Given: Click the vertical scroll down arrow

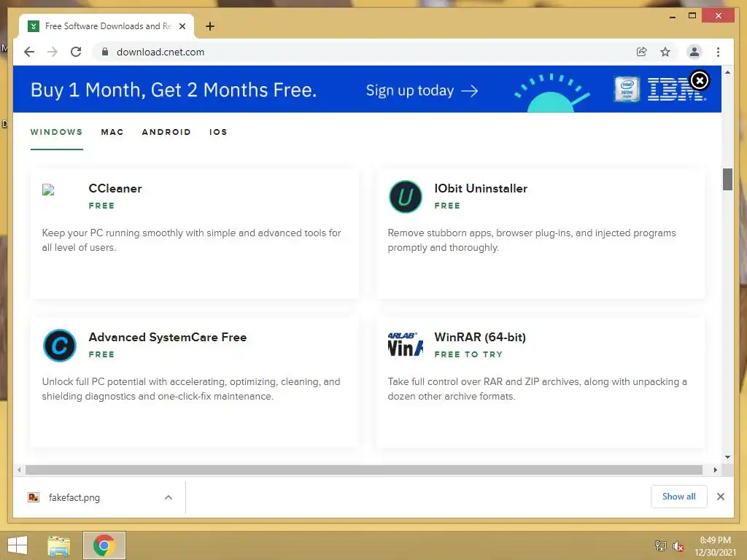Looking at the screenshot, I should [x=727, y=457].
